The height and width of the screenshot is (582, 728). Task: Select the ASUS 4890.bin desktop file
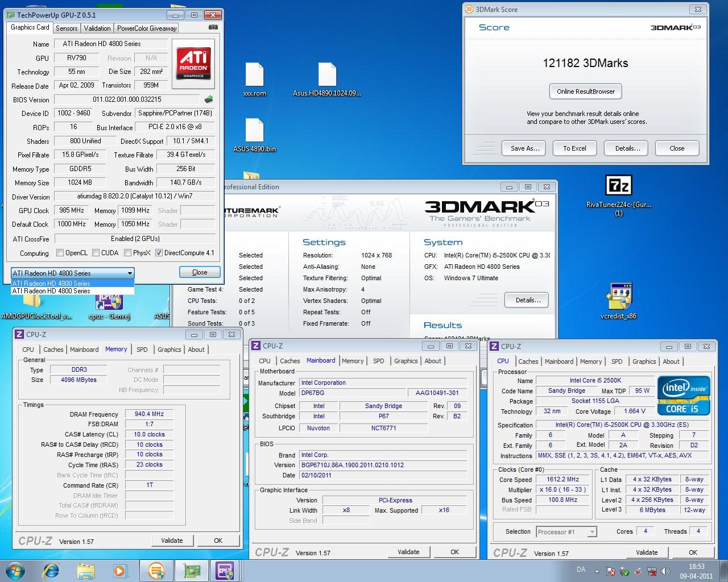pos(254,135)
